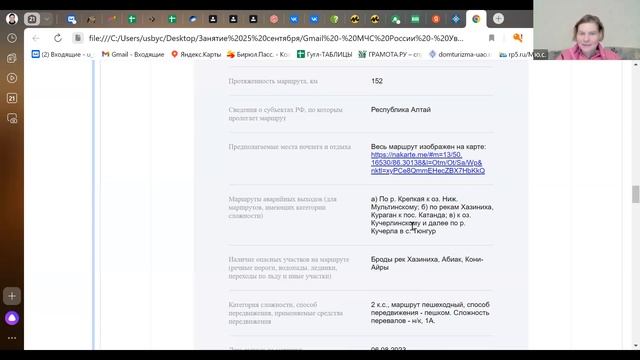Click the 'Республика Алтай' value
This screenshot has width=640, height=360.
coord(400,109)
